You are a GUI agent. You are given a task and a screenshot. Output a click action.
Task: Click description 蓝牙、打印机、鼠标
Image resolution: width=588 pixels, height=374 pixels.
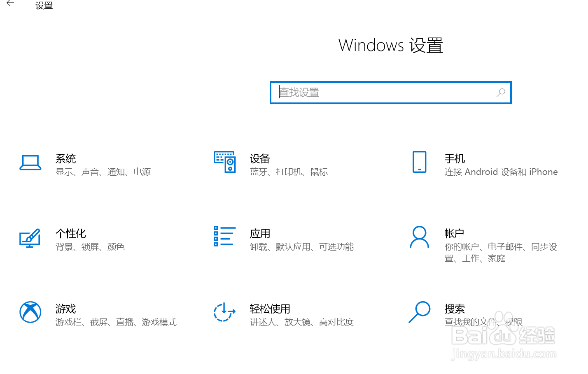pos(289,172)
